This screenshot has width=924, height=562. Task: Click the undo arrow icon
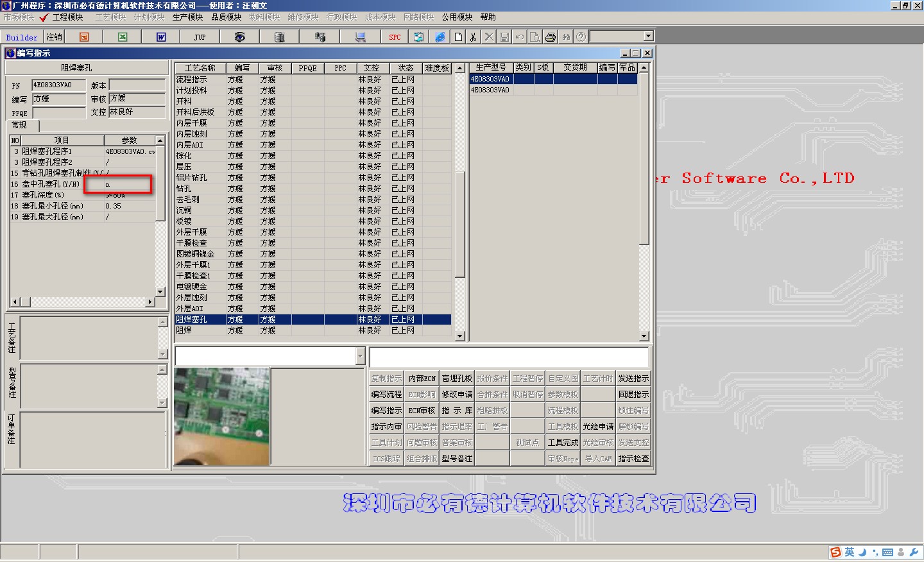click(520, 37)
